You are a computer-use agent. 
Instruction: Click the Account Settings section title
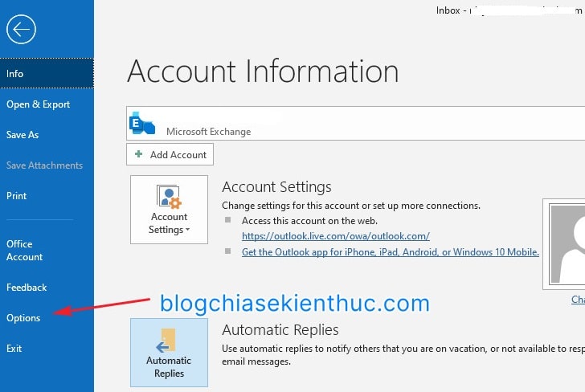pyautogui.click(x=276, y=187)
